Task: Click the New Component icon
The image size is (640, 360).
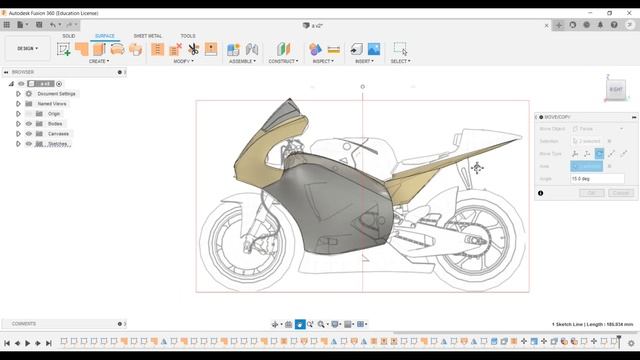Action: coord(233,49)
